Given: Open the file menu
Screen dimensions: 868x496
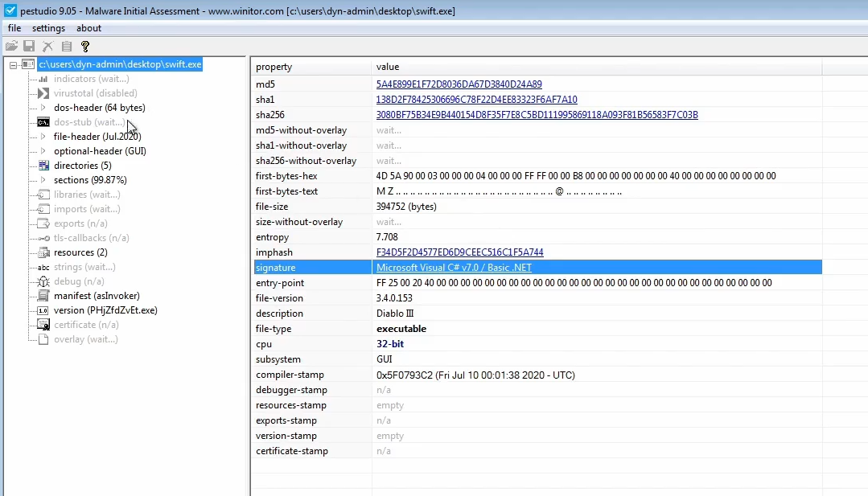Looking at the screenshot, I should 14,28.
